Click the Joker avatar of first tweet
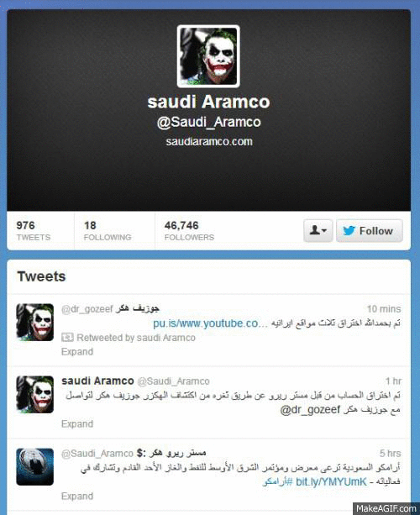The height and width of the screenshot is (515, 420). click(x=34, y=323)
